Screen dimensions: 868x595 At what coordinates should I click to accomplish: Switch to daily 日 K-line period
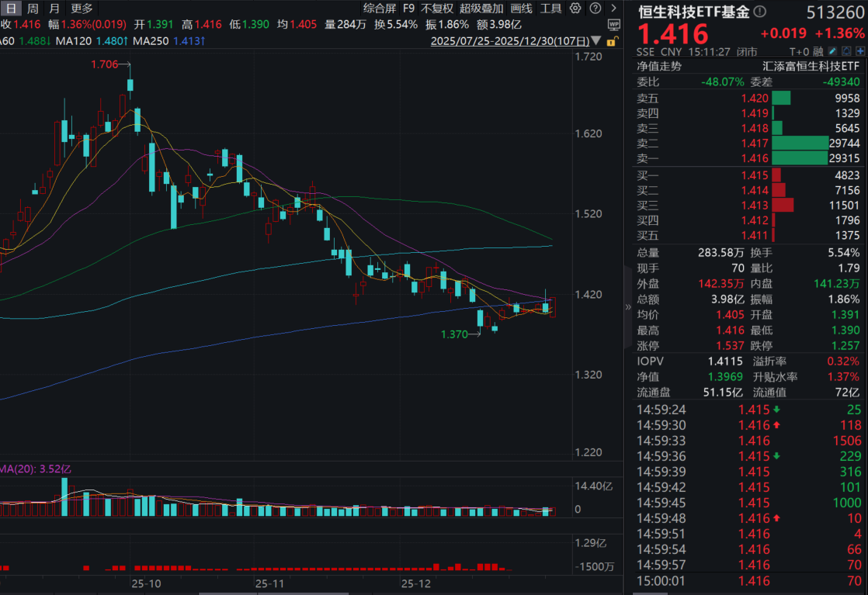(11, 9)
